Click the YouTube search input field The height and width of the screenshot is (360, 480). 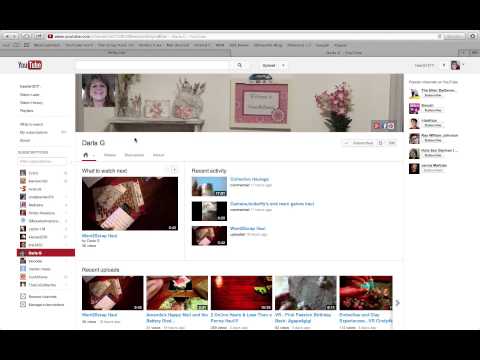(154, 65)
